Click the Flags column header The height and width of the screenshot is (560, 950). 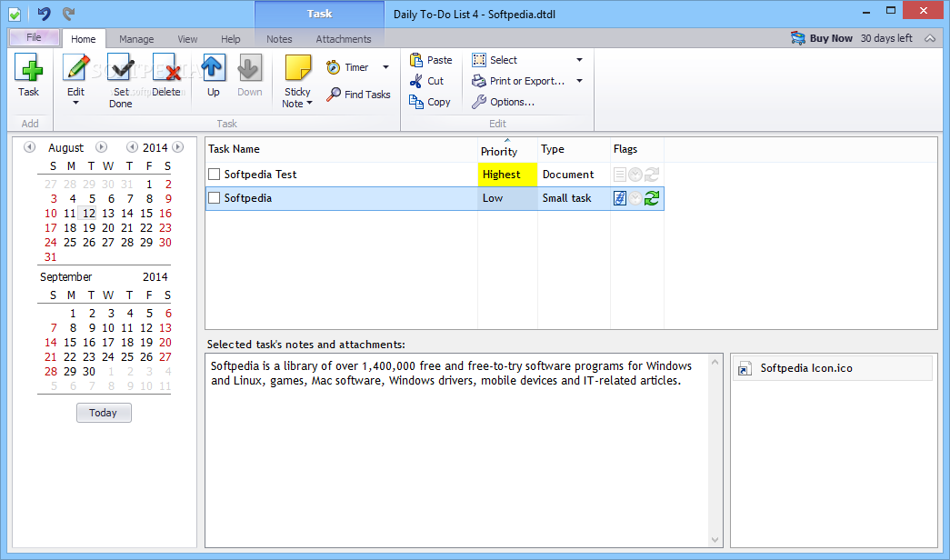tap(637, 150)
